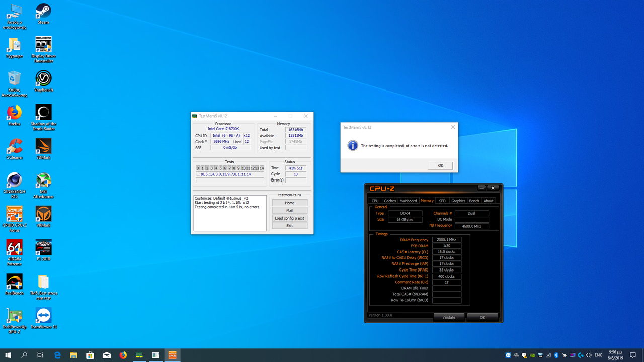
Task: Select the Memory tab in CPU-Z
Action: 427,201
